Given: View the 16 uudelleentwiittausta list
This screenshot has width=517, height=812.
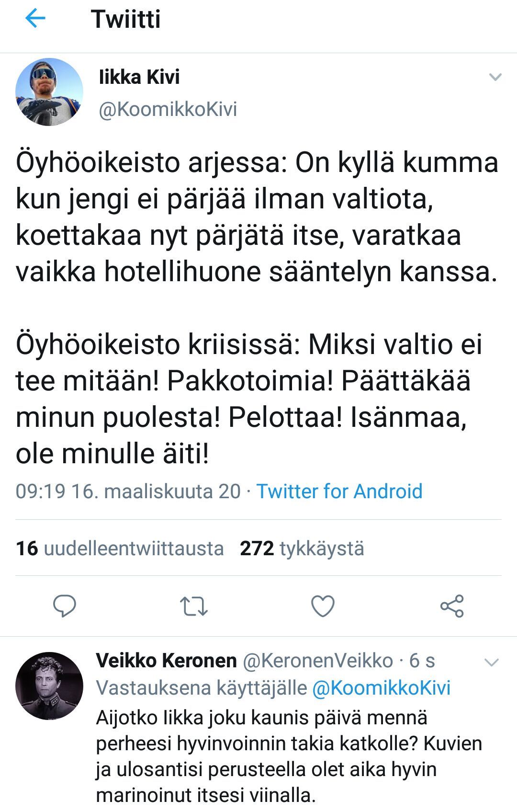Looking at the screenshot, I should [x=120, y=549].
